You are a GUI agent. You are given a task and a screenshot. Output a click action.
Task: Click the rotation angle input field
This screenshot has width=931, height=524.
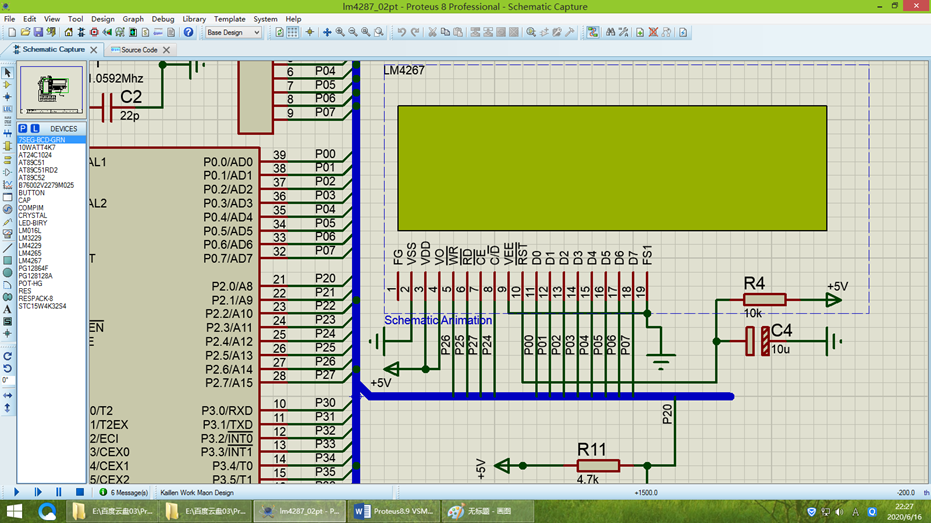7,380
